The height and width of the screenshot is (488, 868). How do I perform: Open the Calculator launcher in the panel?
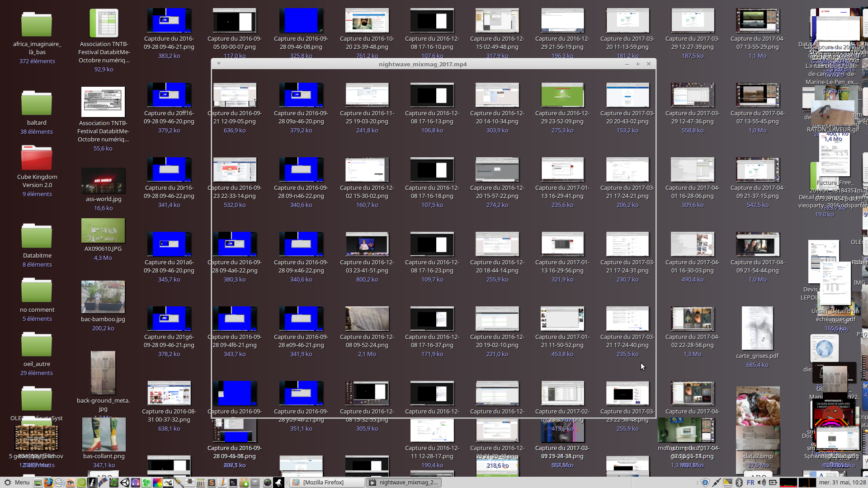click(200, 483)
